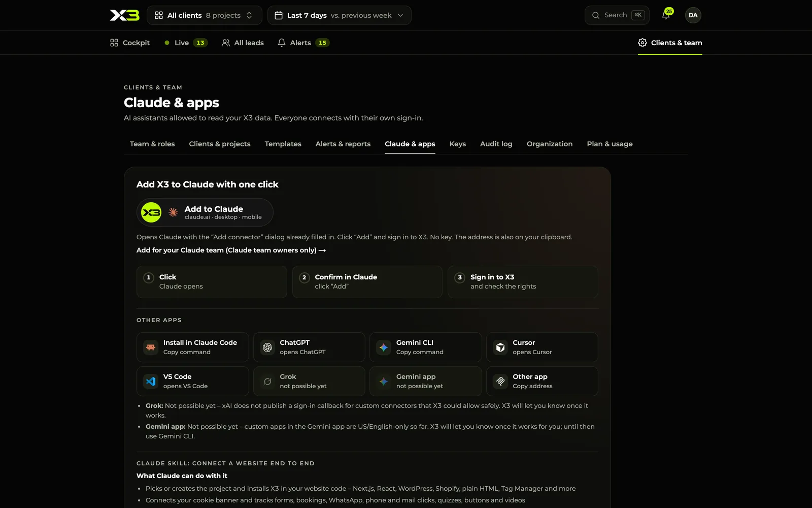Open the Live navigation item

(x=186, y=43)
